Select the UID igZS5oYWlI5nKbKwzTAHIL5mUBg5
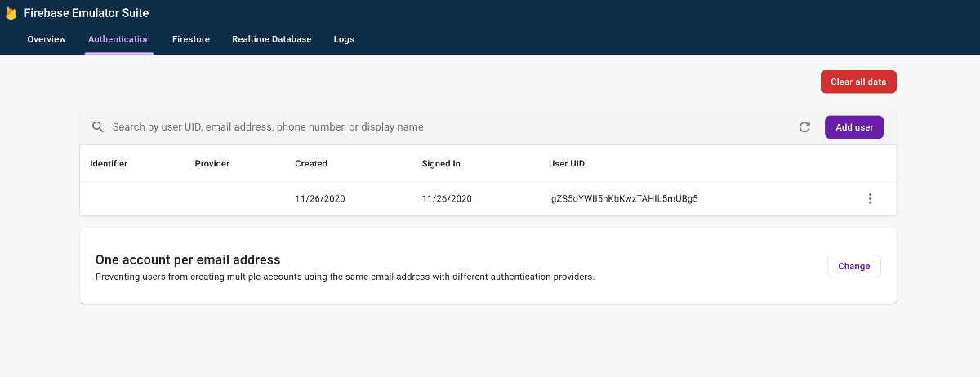 [x=623, y=198]
